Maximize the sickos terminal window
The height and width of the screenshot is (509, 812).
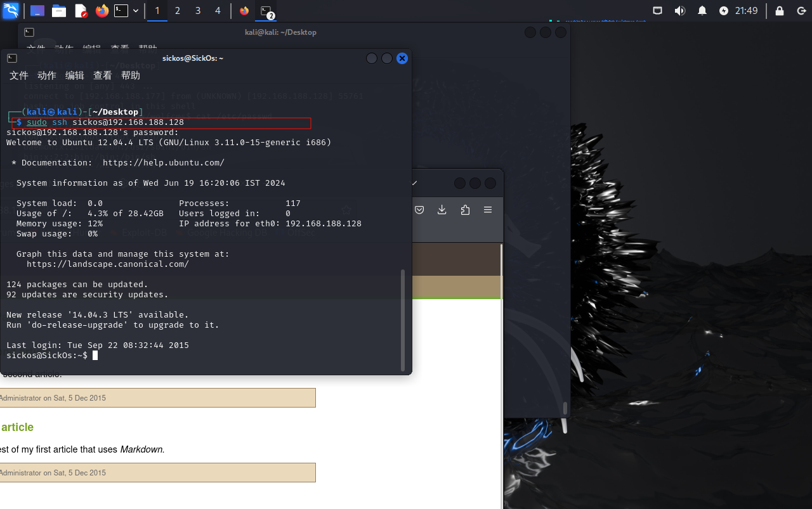tap(387, 58)
